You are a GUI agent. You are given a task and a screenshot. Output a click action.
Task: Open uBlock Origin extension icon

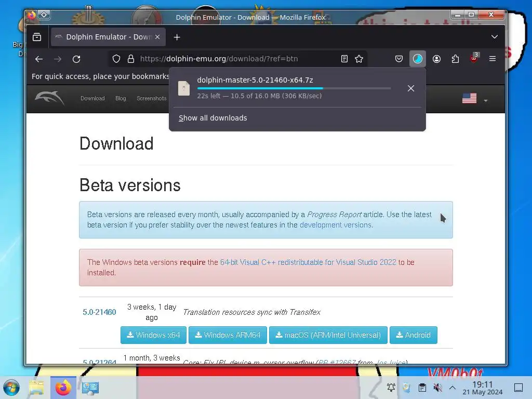474,58
